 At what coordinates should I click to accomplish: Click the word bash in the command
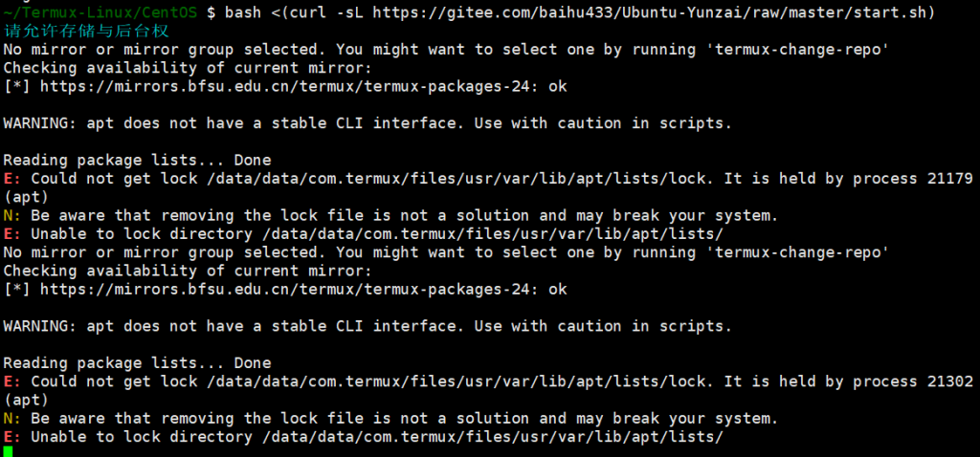pyautogui.click(x=243, y=12)
